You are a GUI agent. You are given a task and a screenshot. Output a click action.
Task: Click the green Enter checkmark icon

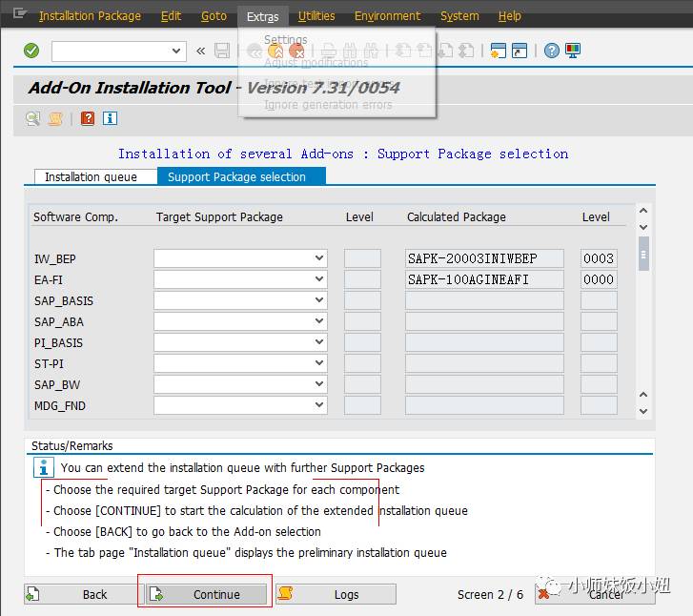(x=31, y=51)
